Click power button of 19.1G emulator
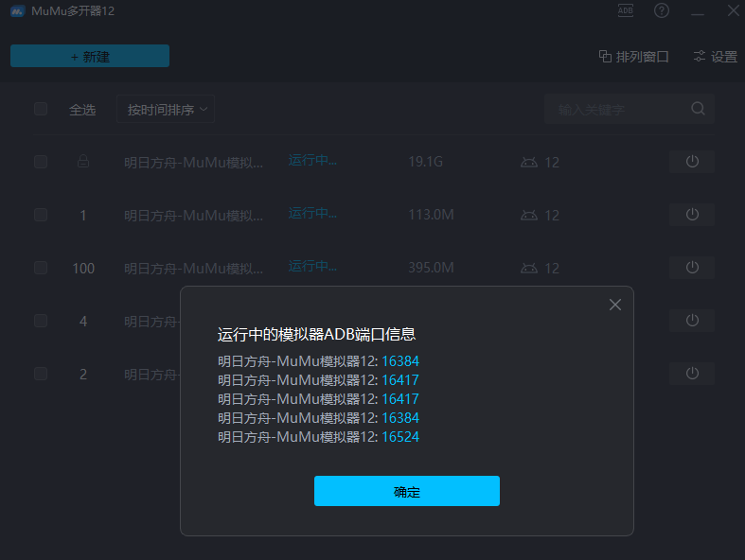The width and height of the screenshot is (745, 560). pyautogui.click(x=692, y=162)
